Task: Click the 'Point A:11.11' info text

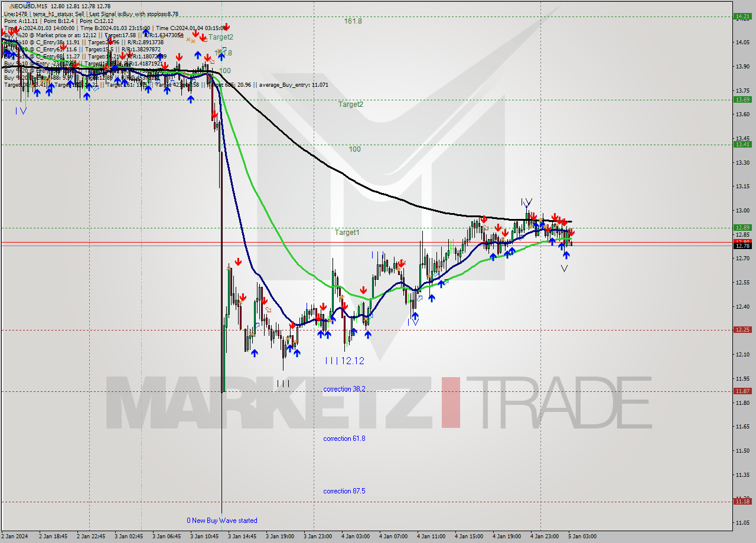Action: [22, 21]
